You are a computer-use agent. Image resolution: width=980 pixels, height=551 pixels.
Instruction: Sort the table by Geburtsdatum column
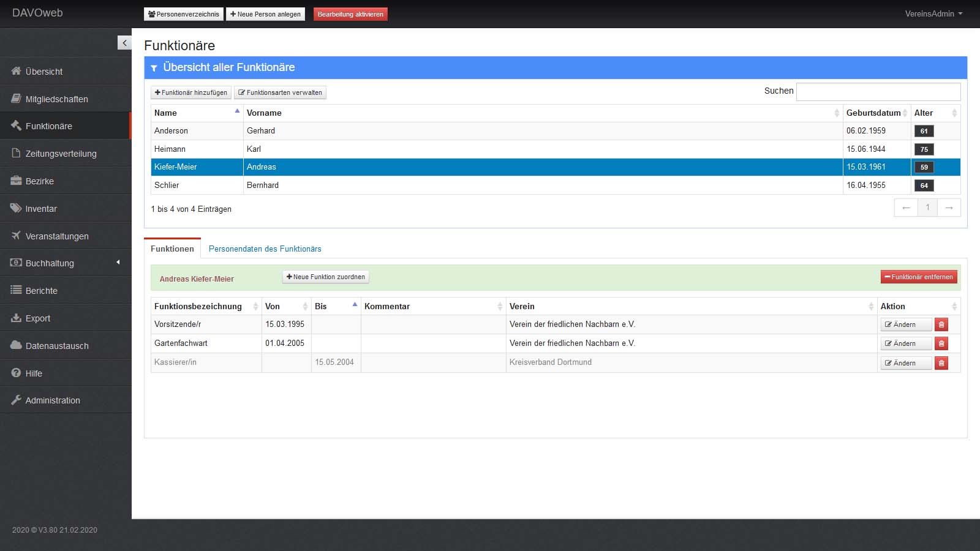[876, 113]
